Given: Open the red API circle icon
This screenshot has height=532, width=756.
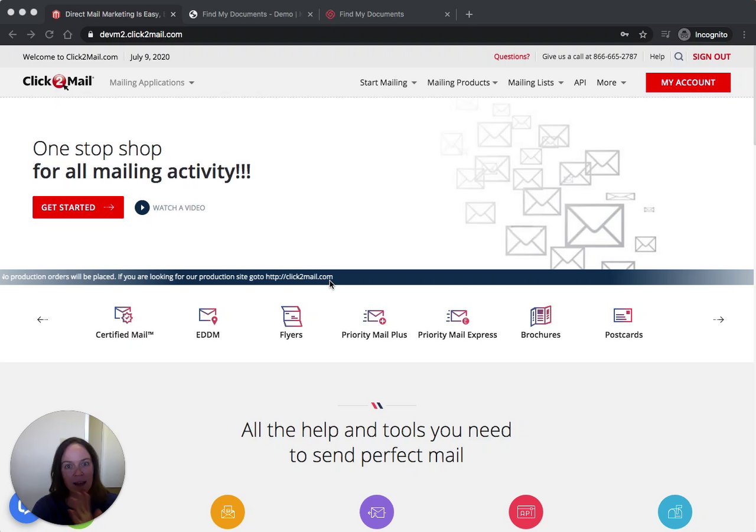Looking at the screenshot, I should [526, 512].
